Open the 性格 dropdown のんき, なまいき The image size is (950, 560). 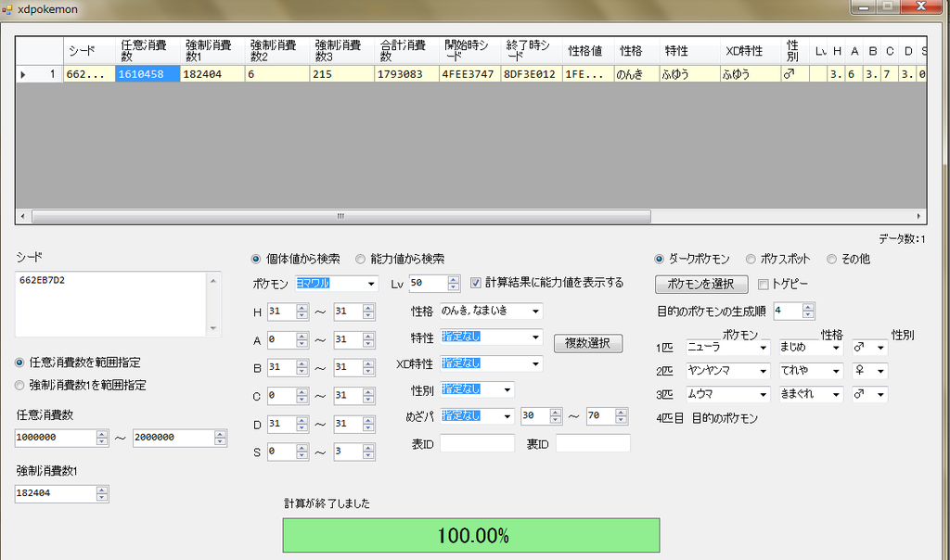[491, 312]
